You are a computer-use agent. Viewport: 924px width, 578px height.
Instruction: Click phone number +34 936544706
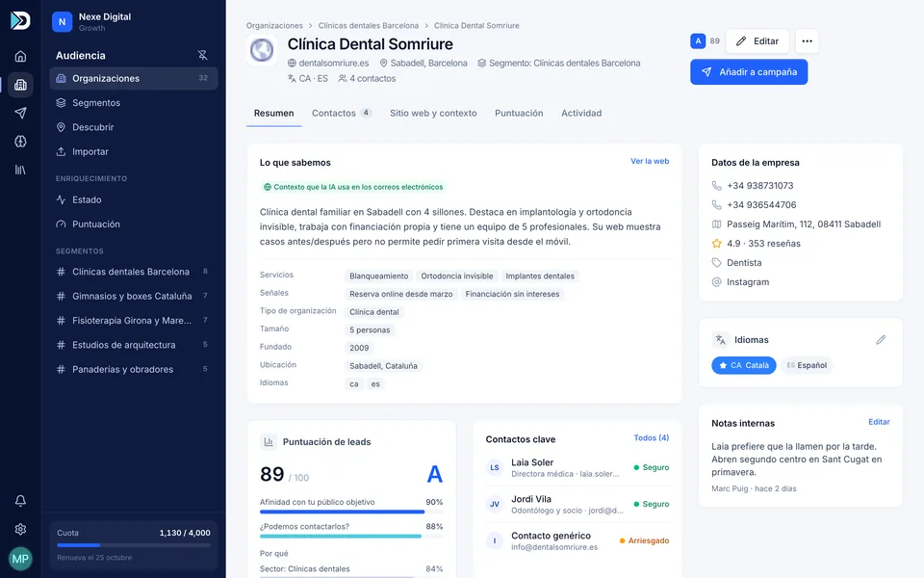(x=760, y=204)
